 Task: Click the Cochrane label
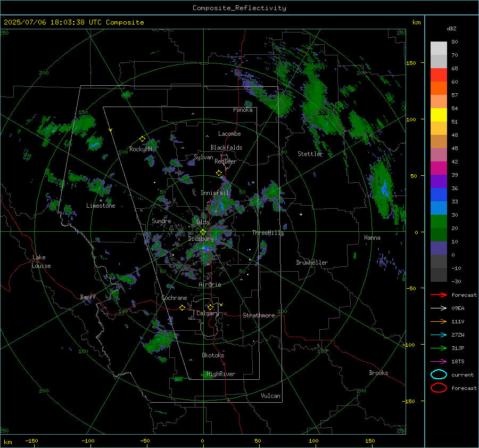tap(174, 298)
